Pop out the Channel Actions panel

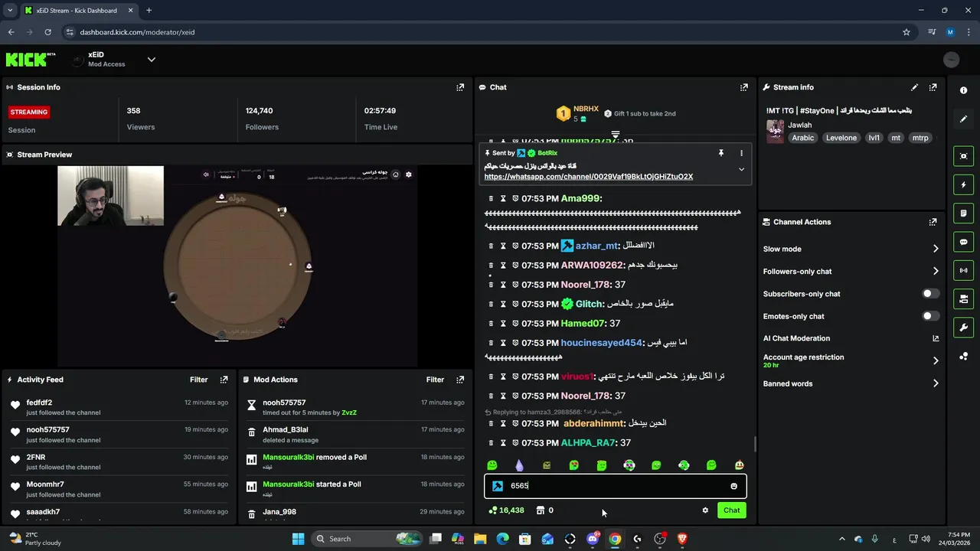(x=933, y=222)
